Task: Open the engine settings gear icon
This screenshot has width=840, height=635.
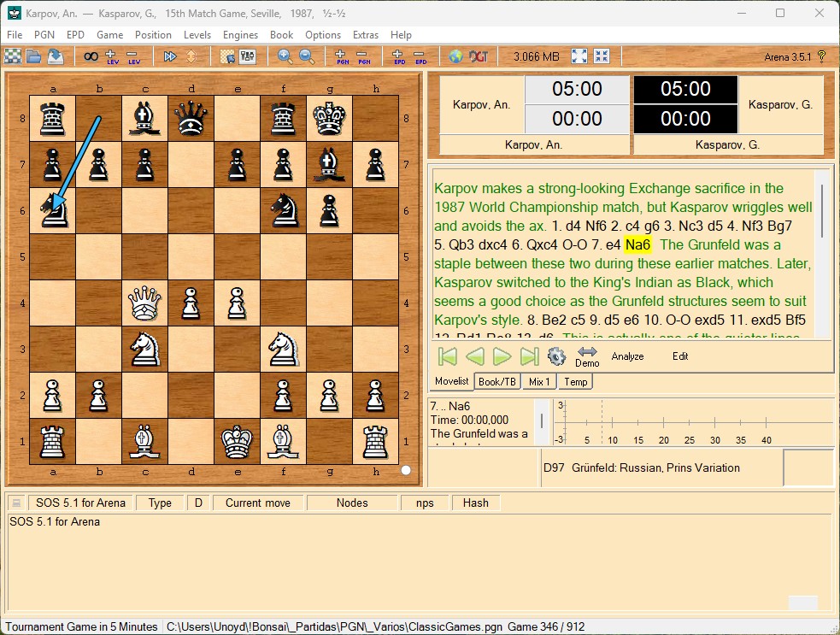Action: (556, 356)
